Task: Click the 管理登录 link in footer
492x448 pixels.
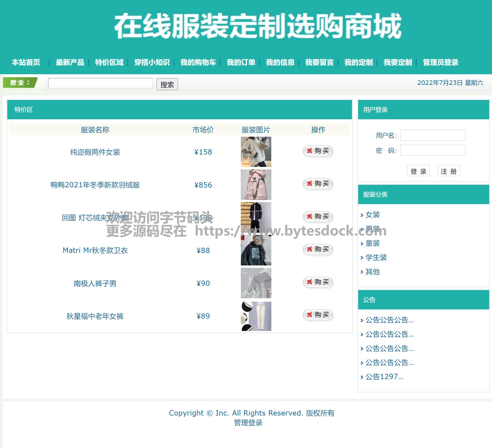Action: click(x=248, y=423)
